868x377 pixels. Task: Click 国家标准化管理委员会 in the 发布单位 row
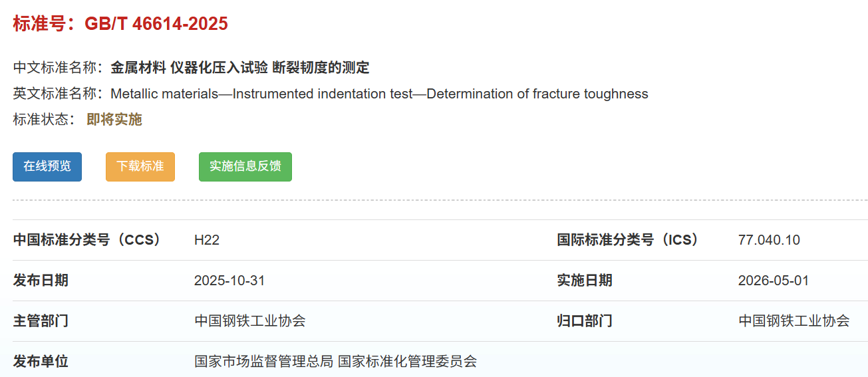(407, 362)
